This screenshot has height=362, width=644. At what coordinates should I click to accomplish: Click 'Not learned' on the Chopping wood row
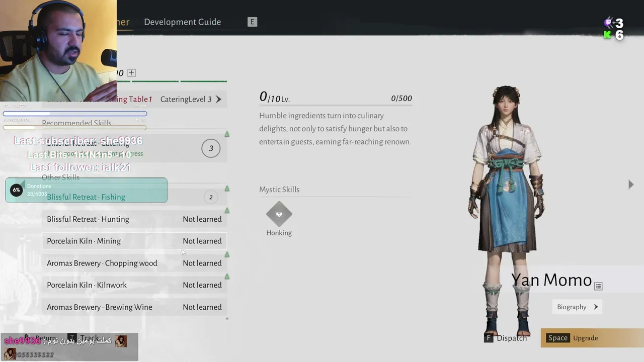point(202,263)
